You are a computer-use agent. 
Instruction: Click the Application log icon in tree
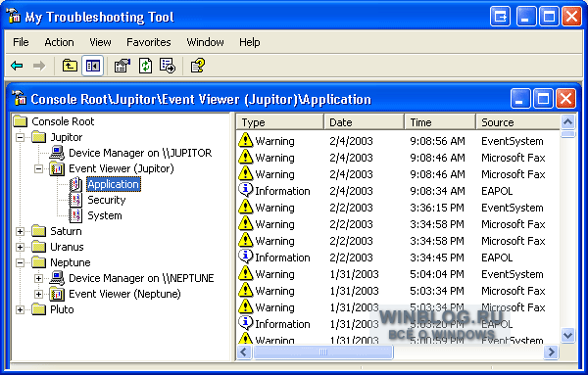tap(75, 184)
